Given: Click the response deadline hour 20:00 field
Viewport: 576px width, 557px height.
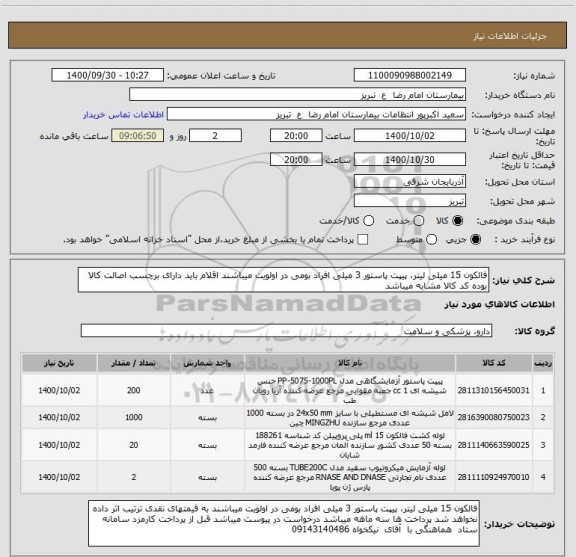Looking at the screenshot, I should point(296,136).
